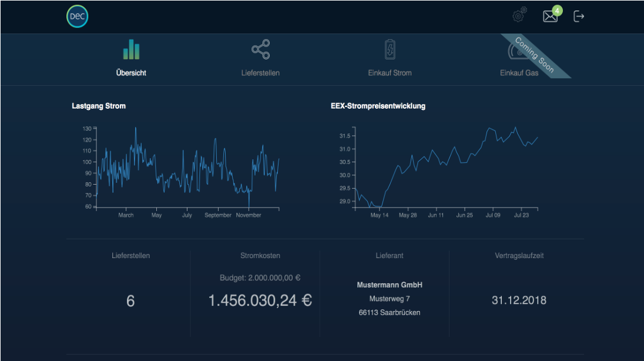Click the May 14 axis label

(380, 215)
